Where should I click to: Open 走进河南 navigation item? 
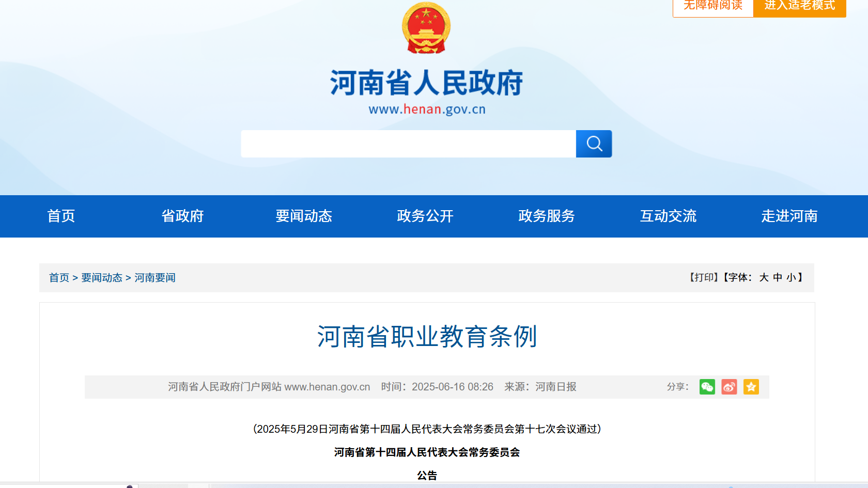click(789, 216)
